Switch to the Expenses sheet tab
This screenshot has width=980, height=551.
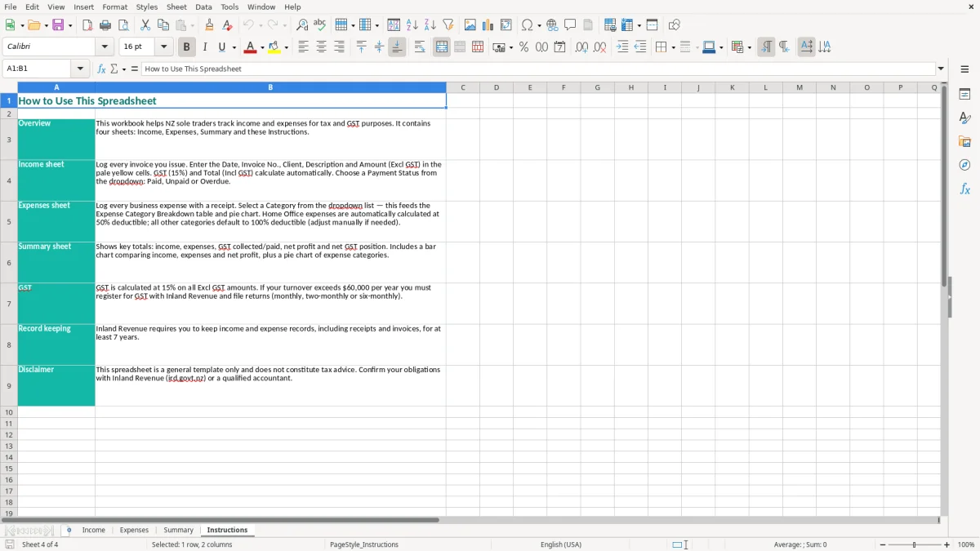(x=134, y=530)
